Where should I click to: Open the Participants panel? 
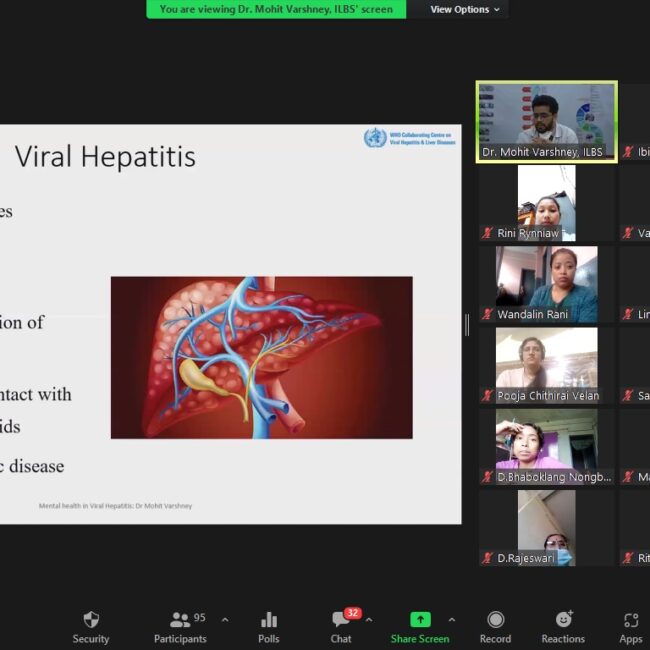pyautogui.click(x=180, y=620)
